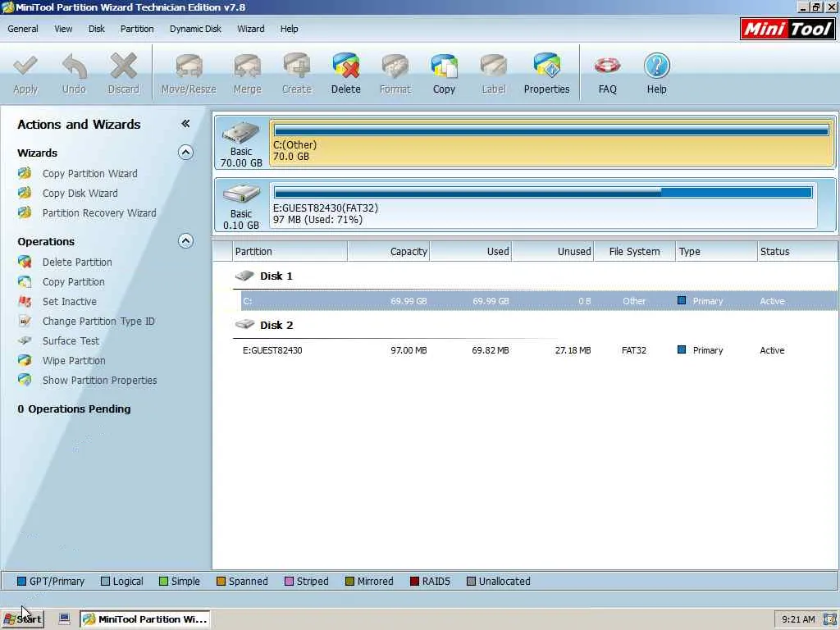Choose Change Partition Type ID
The height and width of the screenshot is (630, 840).
98,322
